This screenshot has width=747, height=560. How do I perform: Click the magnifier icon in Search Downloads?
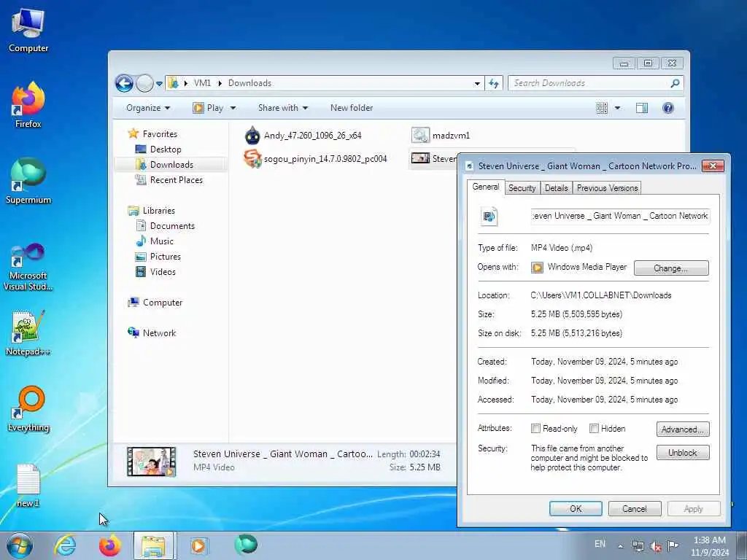pos(675,83)
